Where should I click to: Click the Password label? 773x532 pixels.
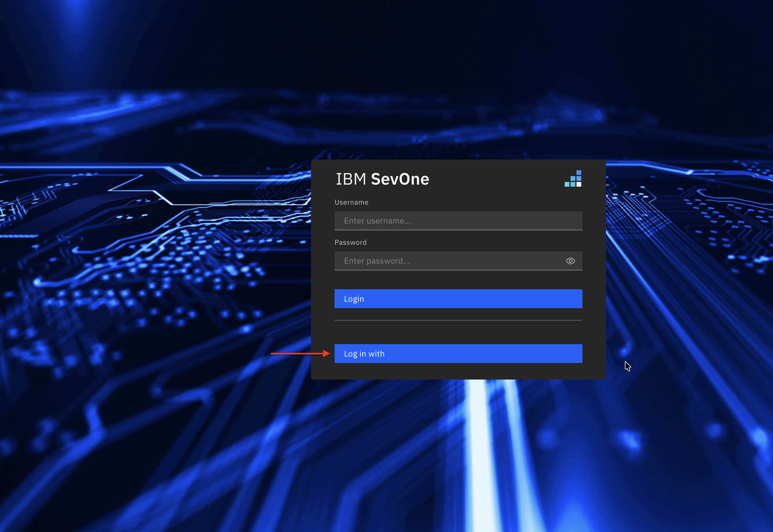click(x=350, y=242)
